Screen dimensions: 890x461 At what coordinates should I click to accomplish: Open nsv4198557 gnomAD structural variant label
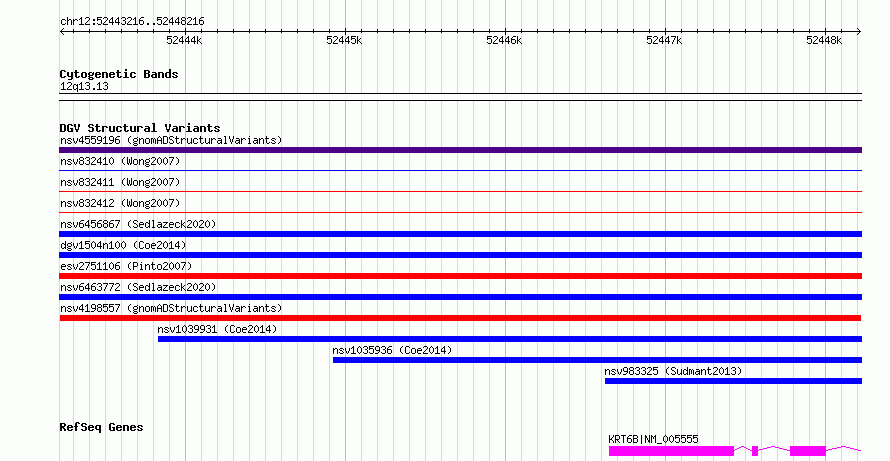[171, 308]
